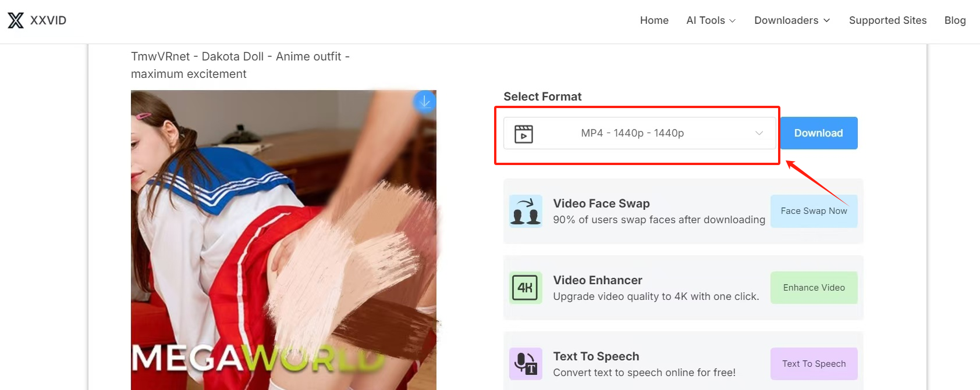Click the XXVID brand name text
The width and height of the screenshot is (980, 390).
[x=48, y=20]
